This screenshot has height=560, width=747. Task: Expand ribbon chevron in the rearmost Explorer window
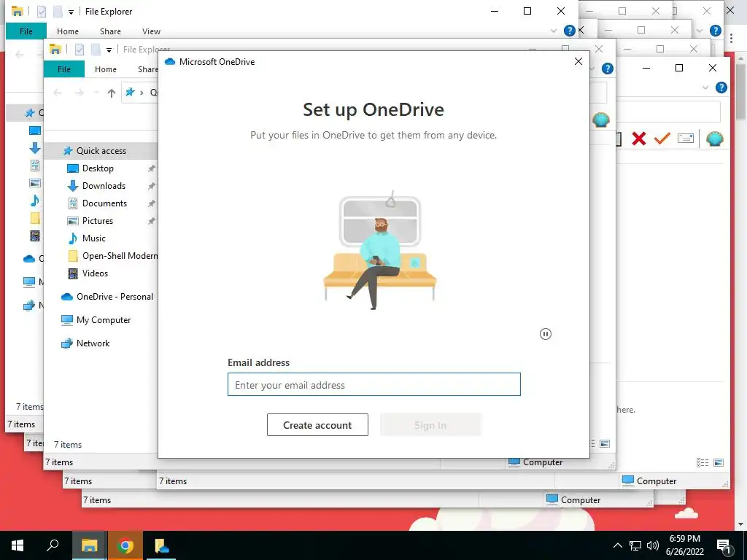pos(554,31)
